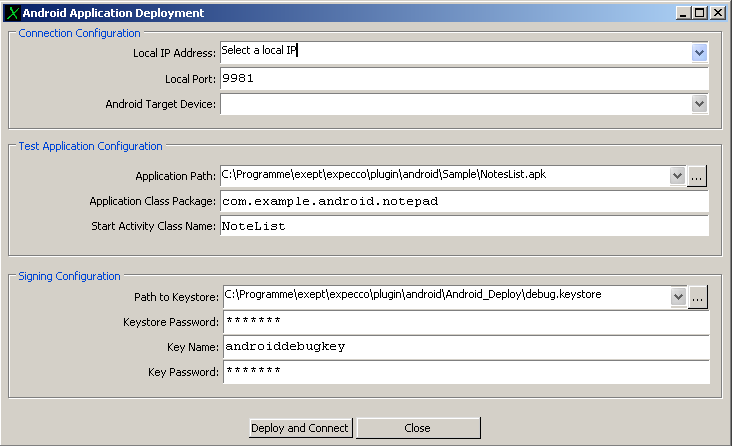Image resolution: width=732 pixels, height=446 pixels.
Task: Click into the Local Port field showing 9981
Action: (463, 78)
